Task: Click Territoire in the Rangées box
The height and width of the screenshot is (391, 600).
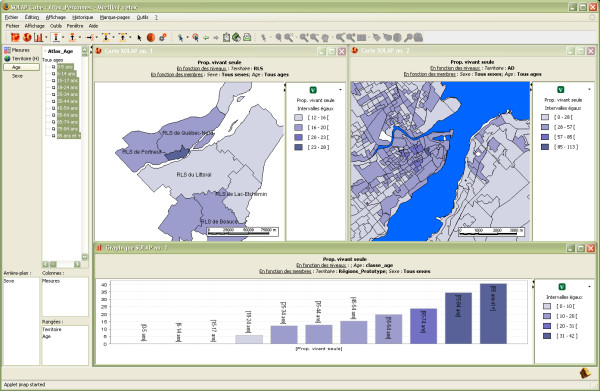Action: (x=52, y=329)
